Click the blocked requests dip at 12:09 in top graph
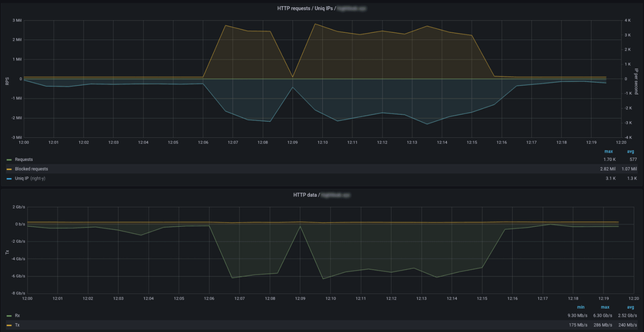The height and width of the screenshot is (332, 644). tap(292, 77)
